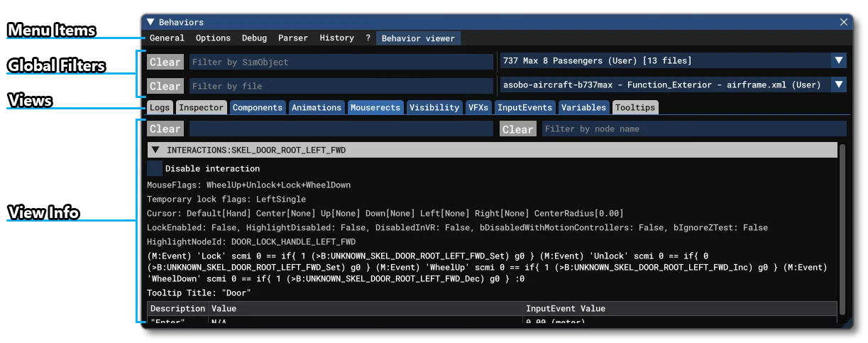Click the Value column header

click(365, 309)
